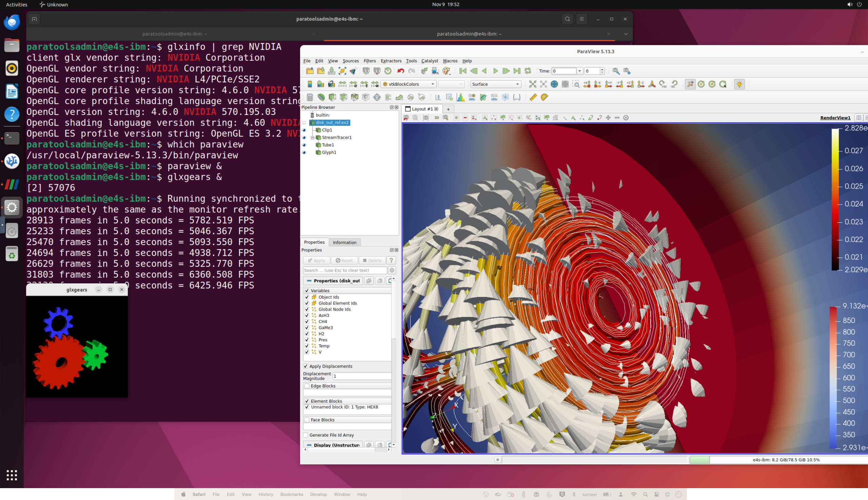The width and height of the screenshot is (868, 500).
Task: Click the Calculator filter icon
Action: click(310, 98)
